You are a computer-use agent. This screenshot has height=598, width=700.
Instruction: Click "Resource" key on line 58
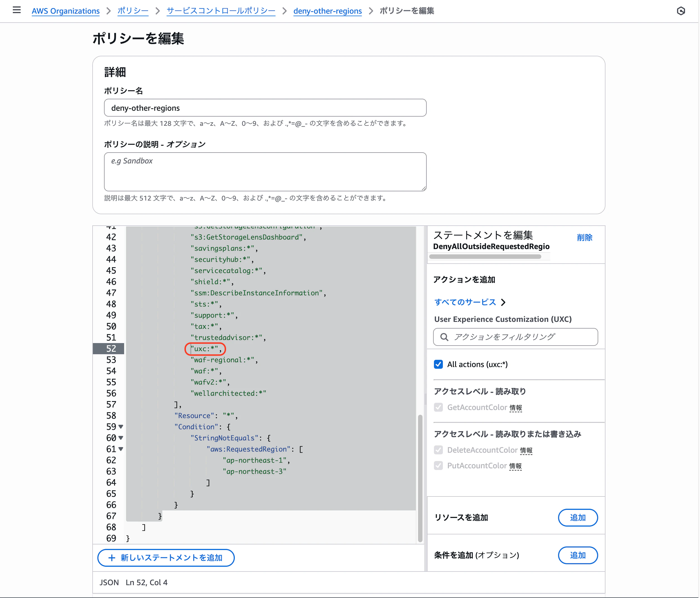pos(194,416)
